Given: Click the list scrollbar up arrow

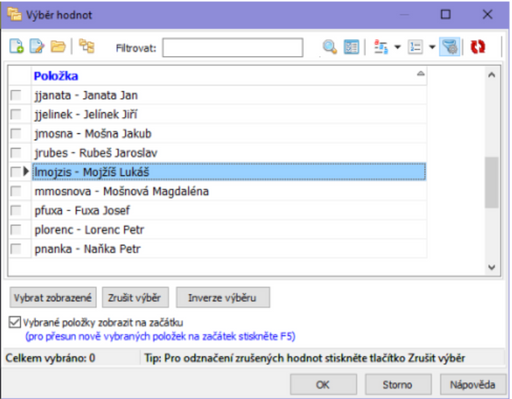Looking at the screenshot, I should [492, 75].
